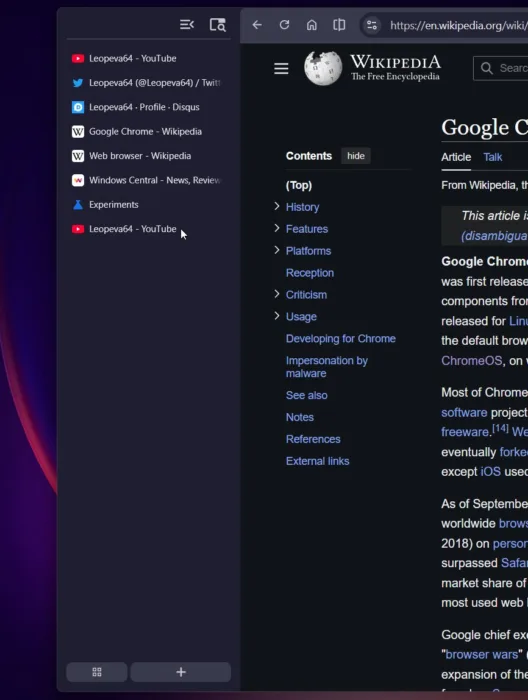Collapse the vertical tabs sidebar

(x=187, y=25)
